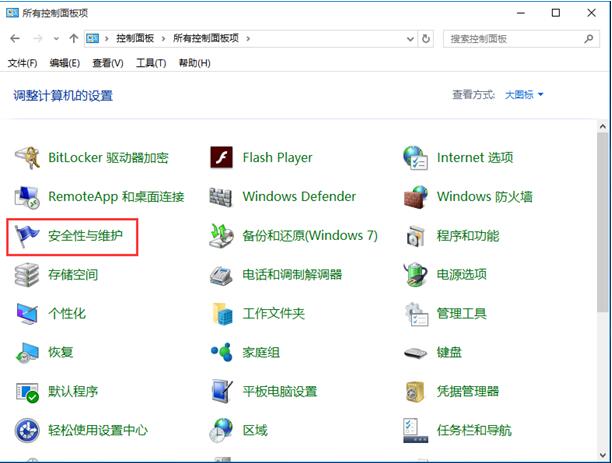Open the recent locations dropdown arrow
Screen dimensions: 612x463
(56, 39)
